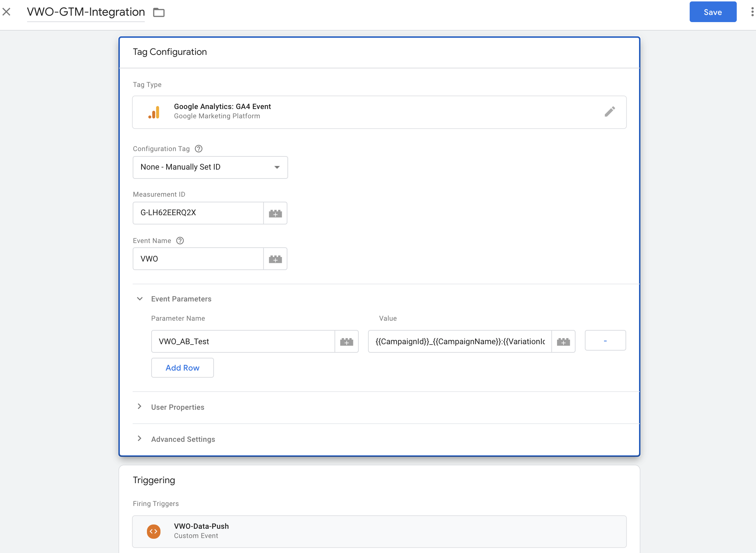The image size is (756, 553).
Task: Click the parameter Value field with CampaignId
Action: click(460, 341)
